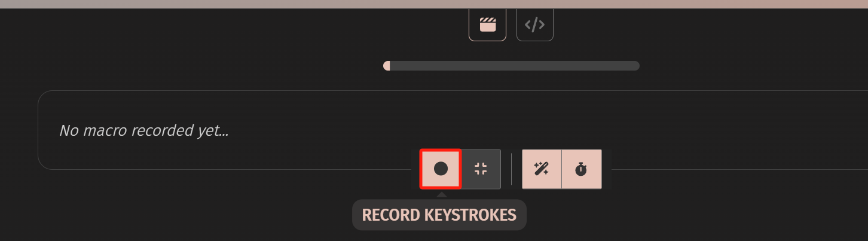Click the collapse arrows icon beside record
Image resolution: width=868 pixels, height=241 pixels.
[481, 169]
